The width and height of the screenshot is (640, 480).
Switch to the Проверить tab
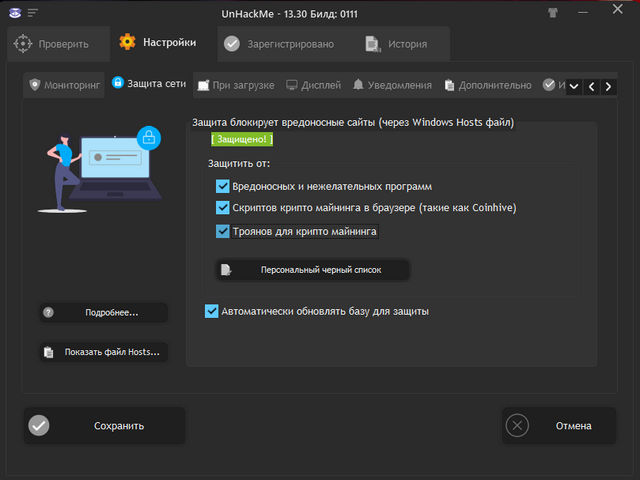(x=54, y=44)
